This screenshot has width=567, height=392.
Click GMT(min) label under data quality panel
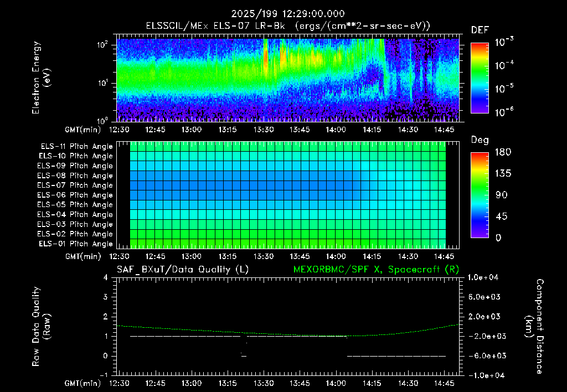(x=83, y=383)
